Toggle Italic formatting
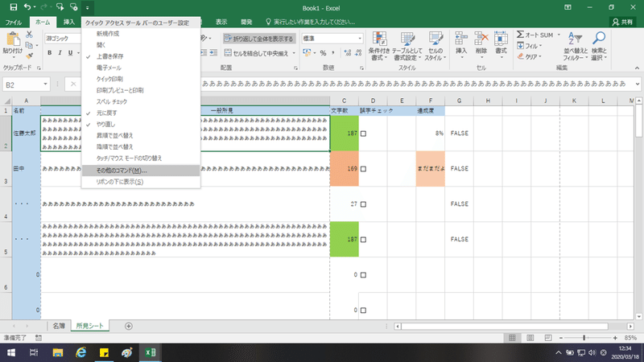Viewport: 644px width, 362px height. (x=60, y=53)
